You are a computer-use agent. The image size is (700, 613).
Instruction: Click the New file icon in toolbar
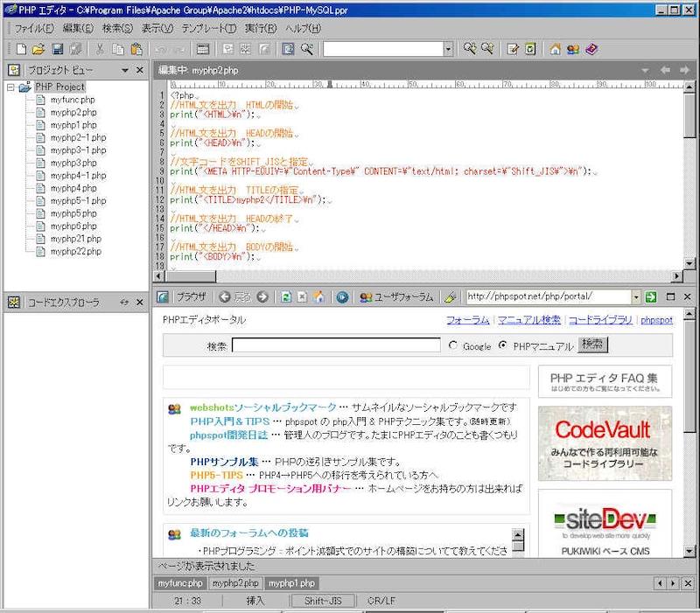point(21,49)
